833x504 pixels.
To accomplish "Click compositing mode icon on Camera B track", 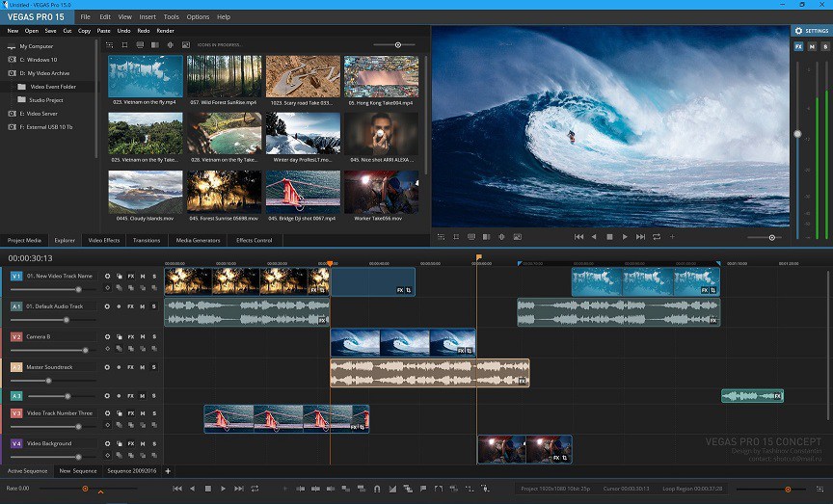I will tap(119, 336).
